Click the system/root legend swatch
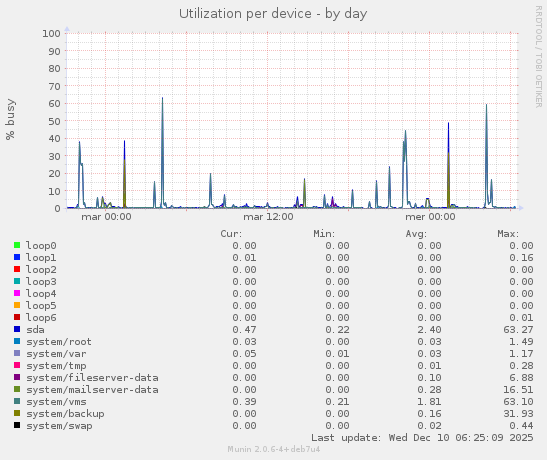Screen dimensions: 547x460 (17, 341)
